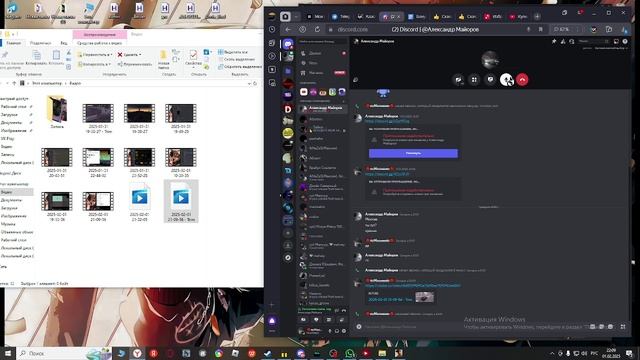Open Магазин section in Discord sidebar
This screenshot has height=360, width=640.
coord(323,73)
